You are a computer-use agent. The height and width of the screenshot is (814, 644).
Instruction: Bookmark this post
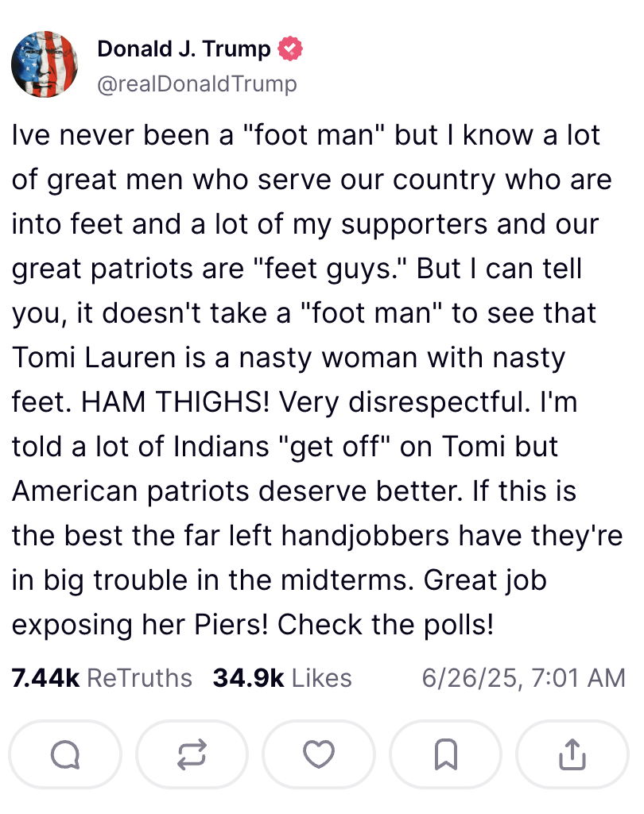pos(445,754)
